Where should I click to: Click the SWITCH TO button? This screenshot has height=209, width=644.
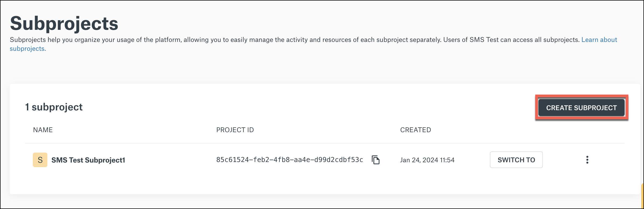pos(516,160)
